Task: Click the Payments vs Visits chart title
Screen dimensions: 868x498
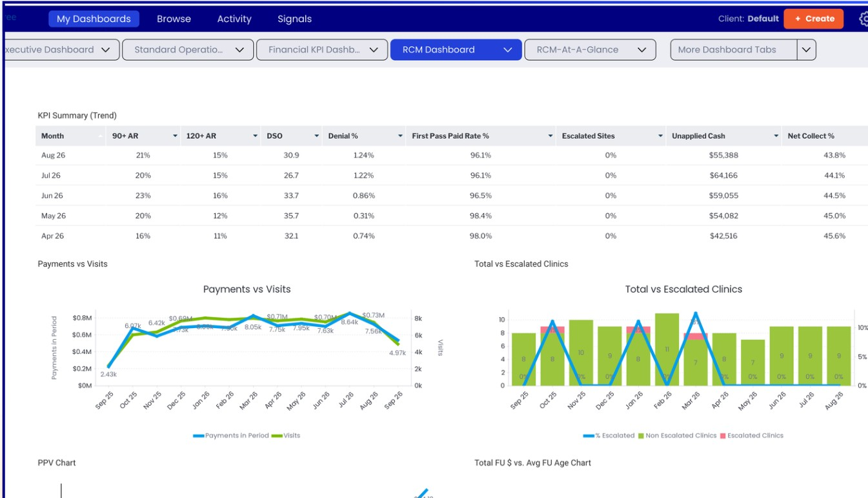Action: (247, 289)
